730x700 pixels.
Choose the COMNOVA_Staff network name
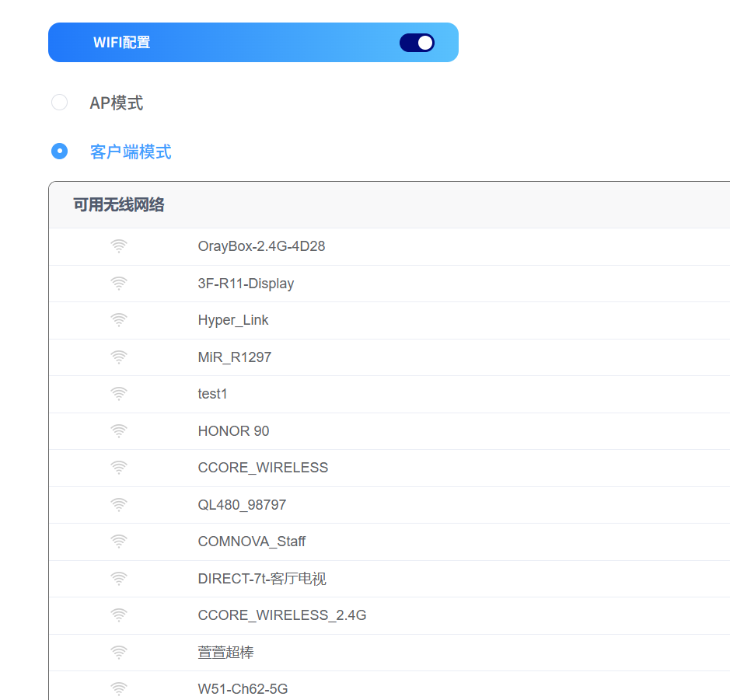coord(251,542)
